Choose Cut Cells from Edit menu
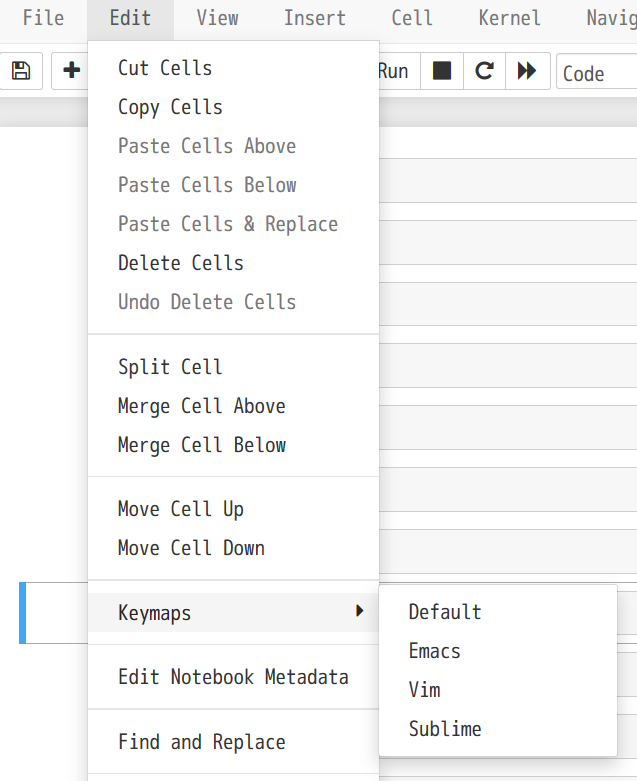The height and width of the screenshot is (781, 637). [165, 68]
